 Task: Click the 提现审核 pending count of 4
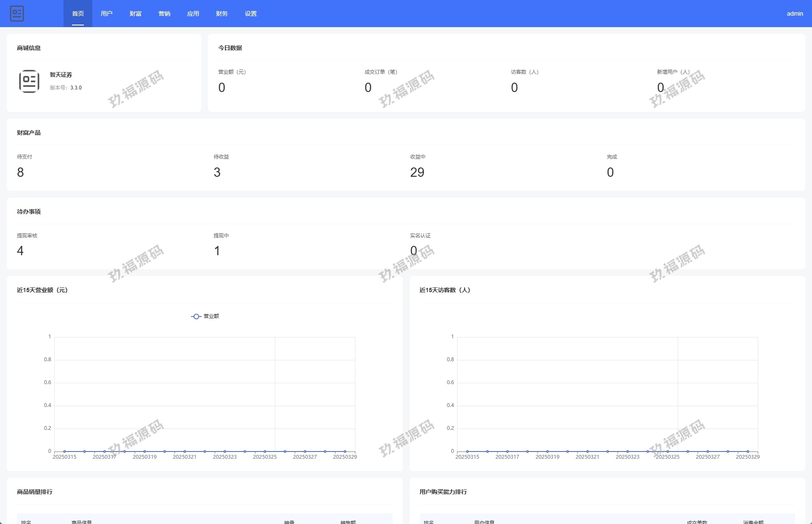pyautogui.click(x=20, y=251)
